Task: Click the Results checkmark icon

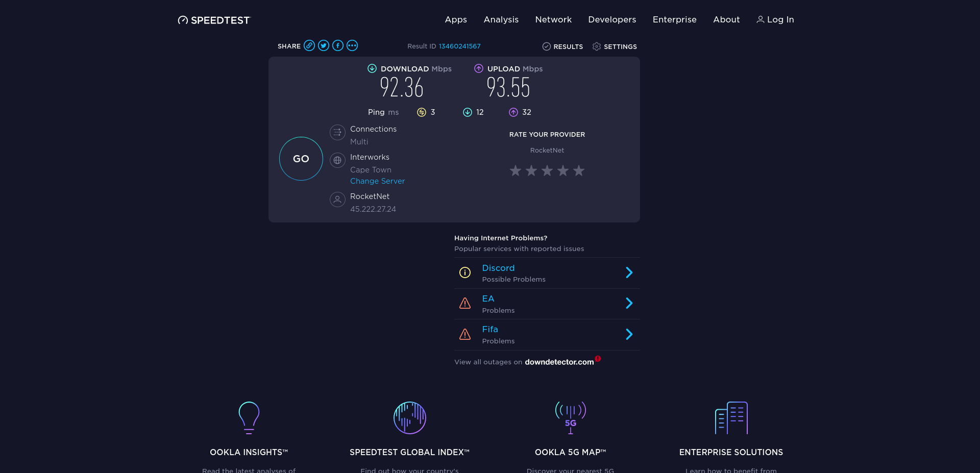Action: [x=547, y=46]
